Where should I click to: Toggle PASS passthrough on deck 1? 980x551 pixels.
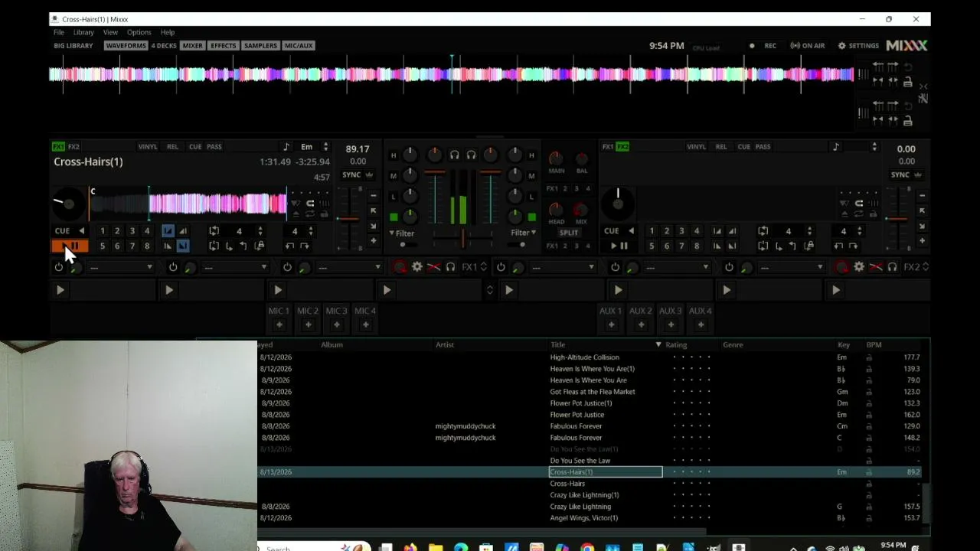(x=214, y=146)
